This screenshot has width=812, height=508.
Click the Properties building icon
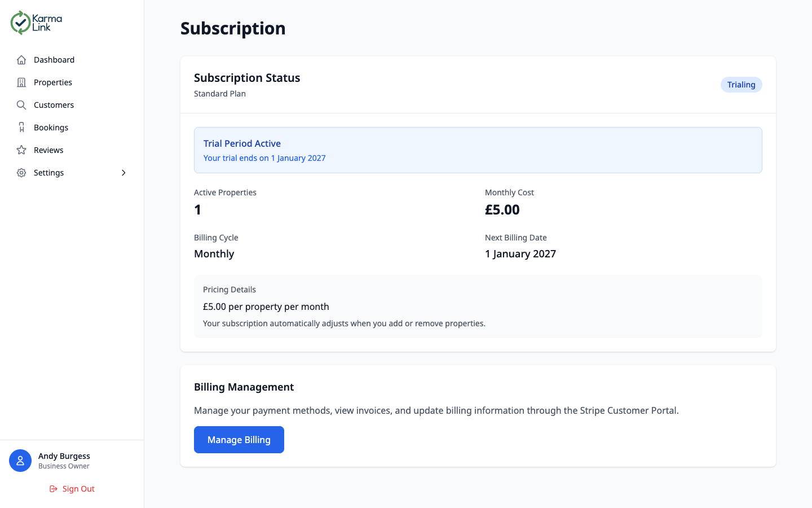[21, 82]
